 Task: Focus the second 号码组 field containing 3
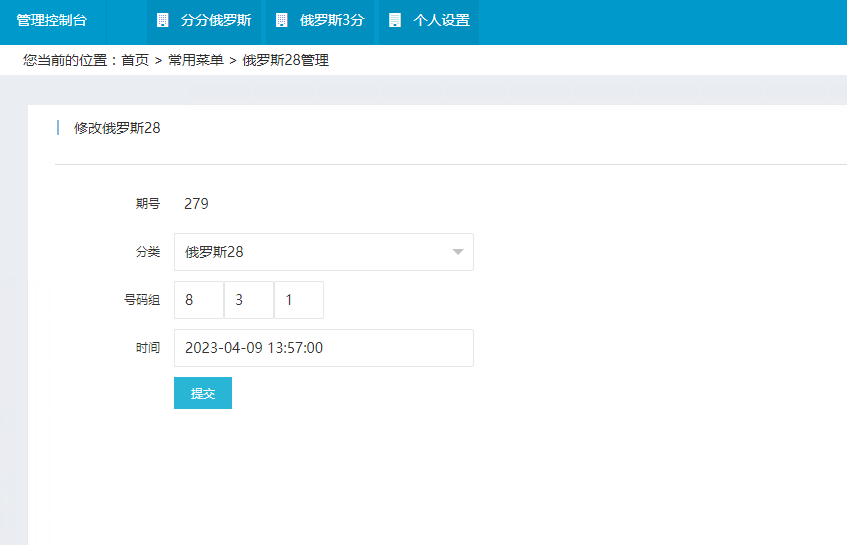(248, 300)
